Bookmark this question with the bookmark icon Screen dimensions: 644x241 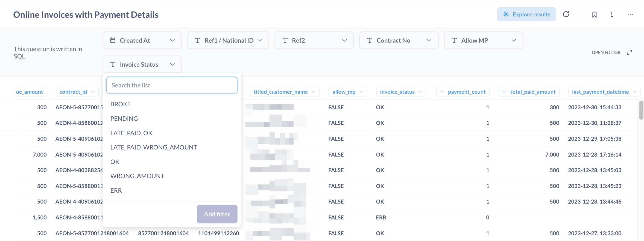tap(594, 14)
